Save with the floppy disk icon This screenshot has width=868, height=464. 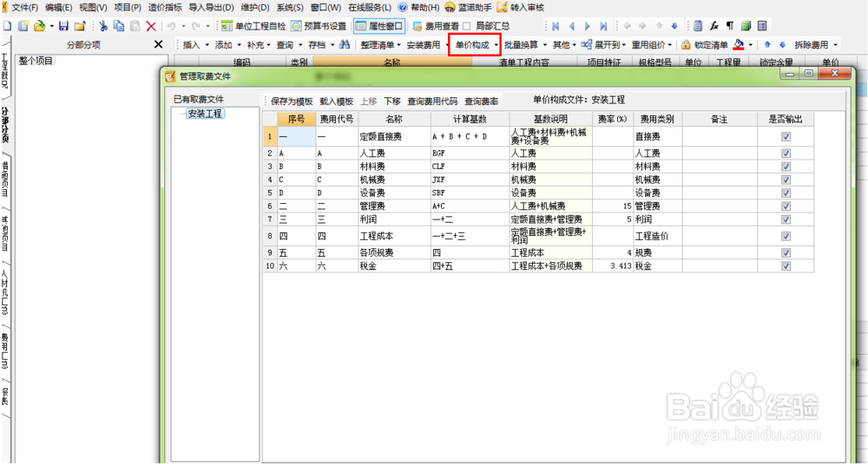click(63, 26)
